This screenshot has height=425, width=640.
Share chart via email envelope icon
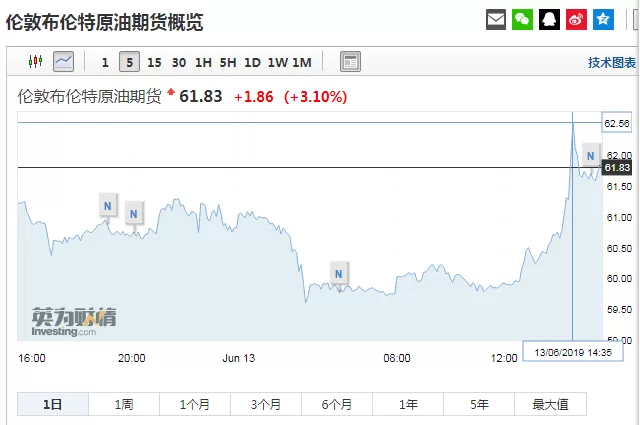[x=496, y=19]
